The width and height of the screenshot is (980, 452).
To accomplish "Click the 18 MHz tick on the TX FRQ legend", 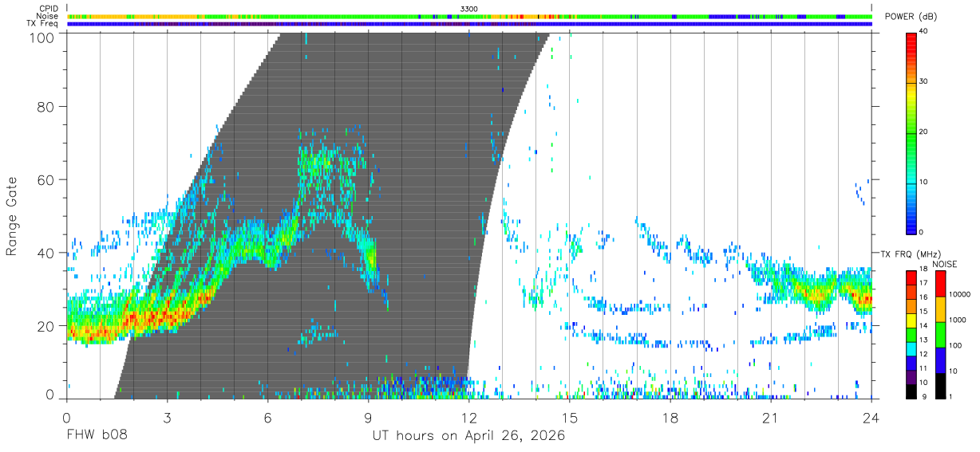I will [x=923, y=270].
